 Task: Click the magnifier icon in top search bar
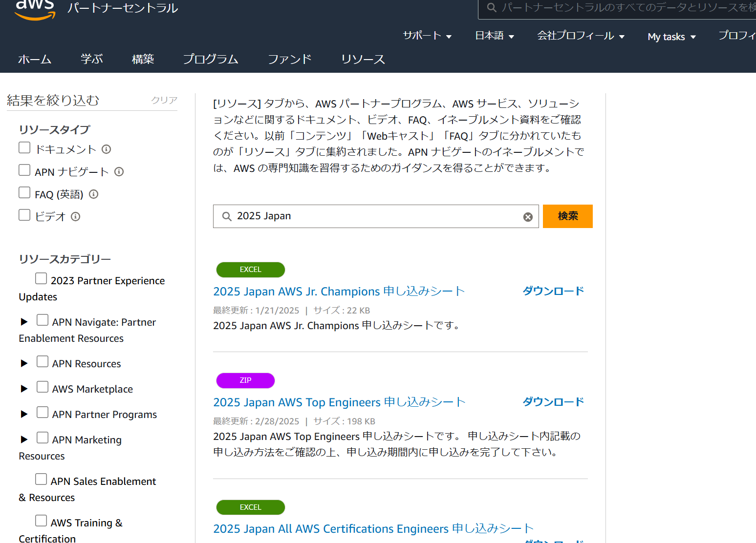[x=492, y=7]
